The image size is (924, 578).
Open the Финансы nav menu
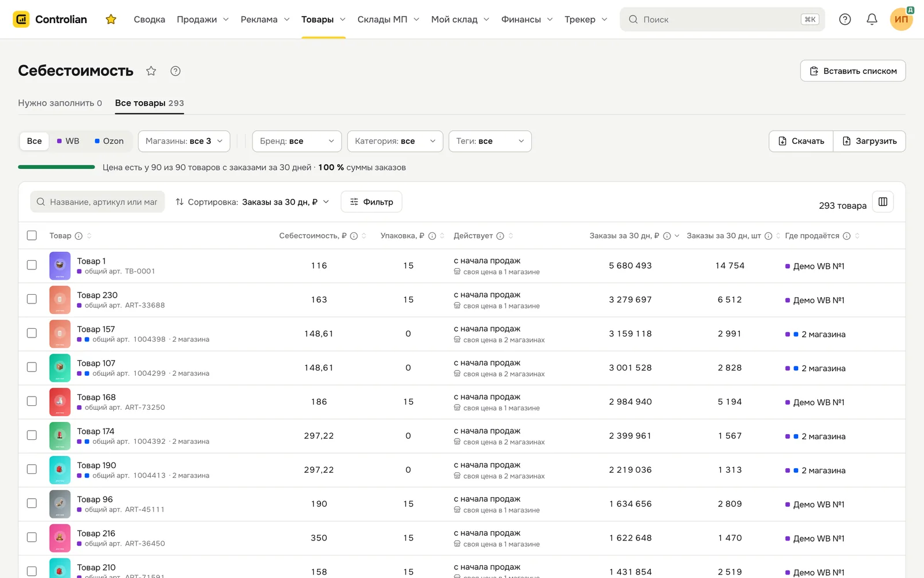[527, 19]
